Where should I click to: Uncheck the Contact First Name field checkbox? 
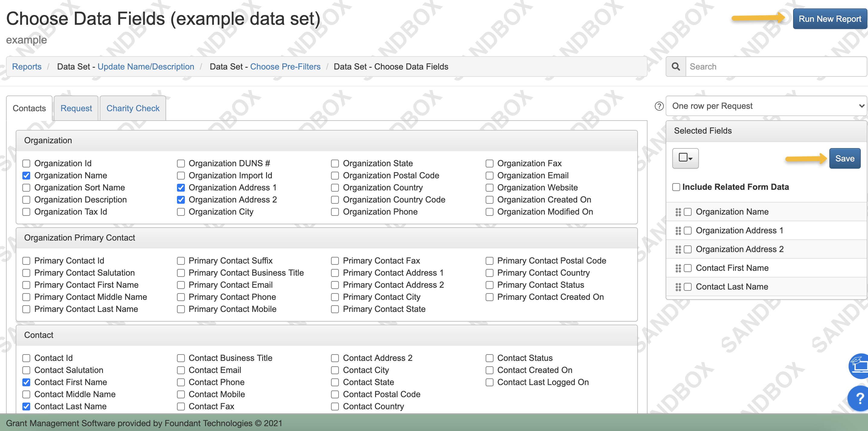pos(26,382)
